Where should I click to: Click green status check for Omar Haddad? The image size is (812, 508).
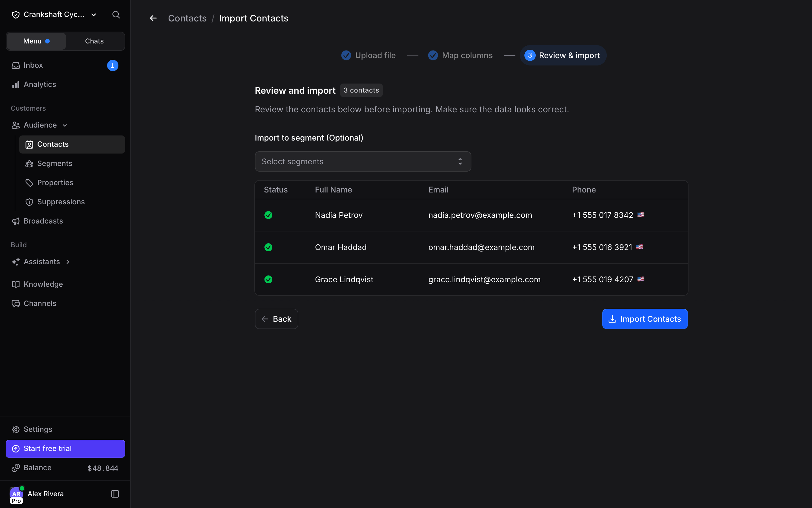pos(268,247)
